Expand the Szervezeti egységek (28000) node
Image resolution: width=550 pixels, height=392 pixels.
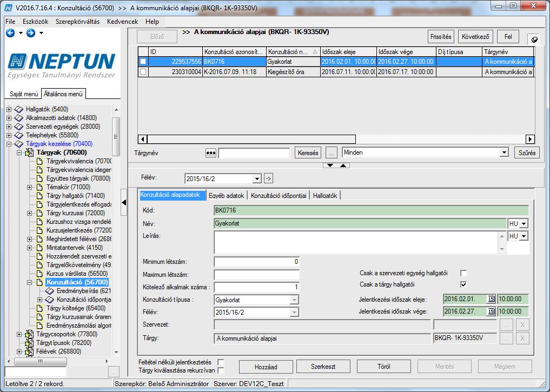(9, 127)
